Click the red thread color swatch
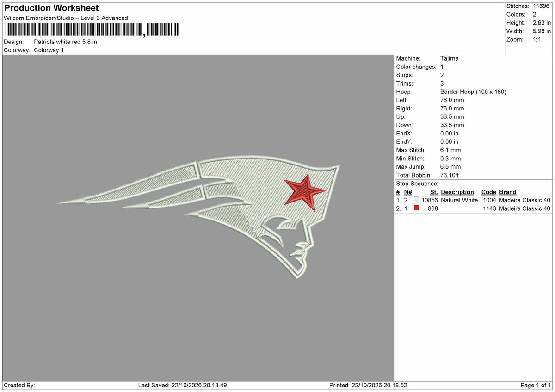Viewport: 555px width, 392px height. point(417,208)
